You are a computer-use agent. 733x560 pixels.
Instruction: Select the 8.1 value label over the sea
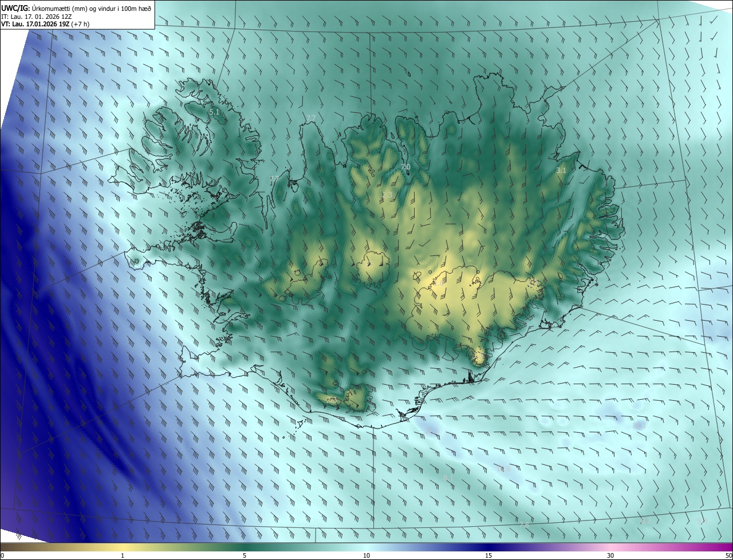pos(448,478)
